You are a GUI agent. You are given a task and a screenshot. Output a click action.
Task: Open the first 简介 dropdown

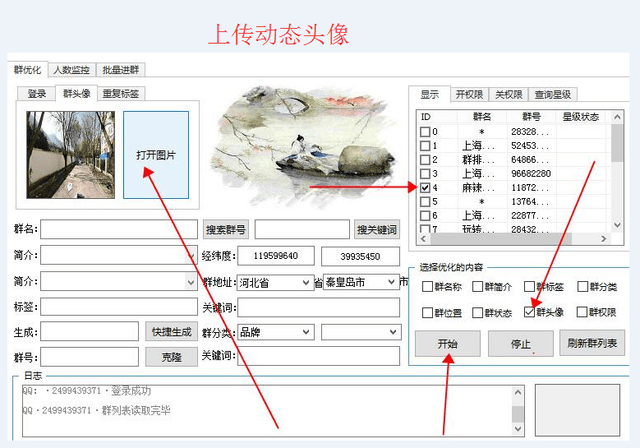click(x=191, y=256)
